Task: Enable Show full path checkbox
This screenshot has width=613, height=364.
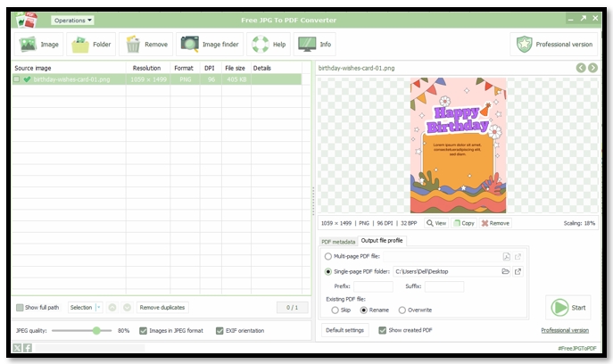Action: click(x=20, y=307)
